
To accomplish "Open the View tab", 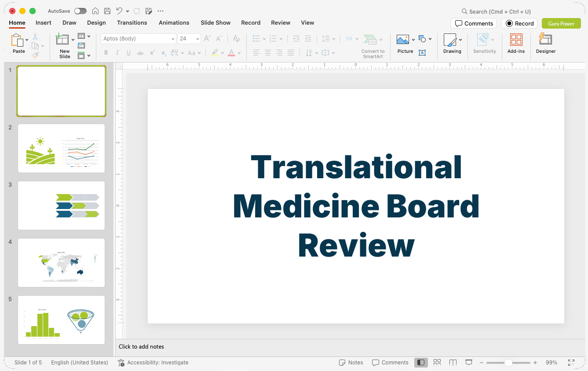I will click(307, 23).
